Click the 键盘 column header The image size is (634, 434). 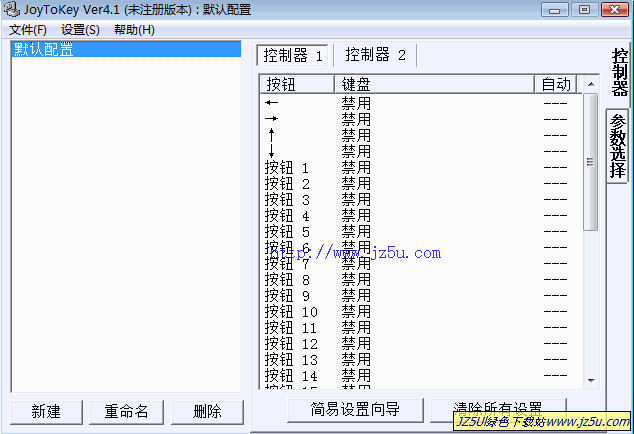pyautogui.click(x=435, y=85)
